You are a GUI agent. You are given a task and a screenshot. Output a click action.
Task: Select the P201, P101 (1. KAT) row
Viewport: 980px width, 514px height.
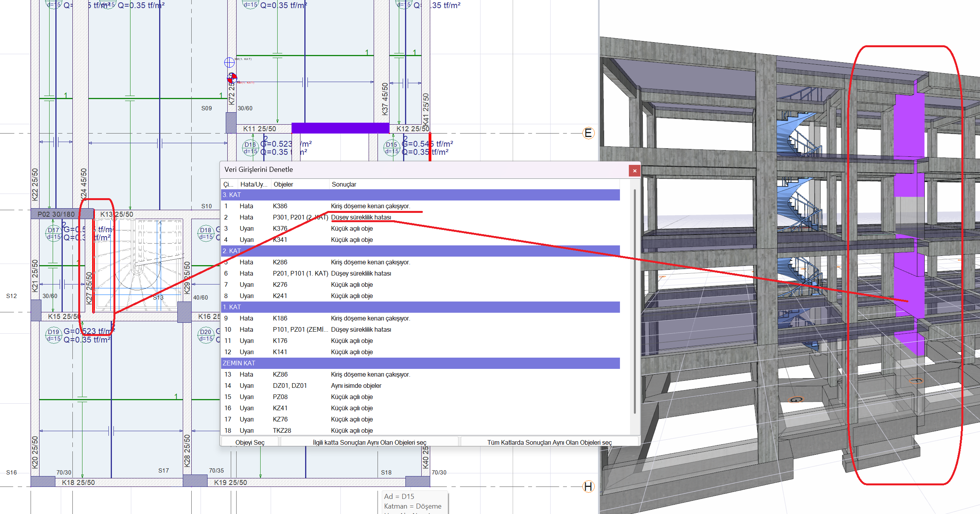[x=420, y=273]
